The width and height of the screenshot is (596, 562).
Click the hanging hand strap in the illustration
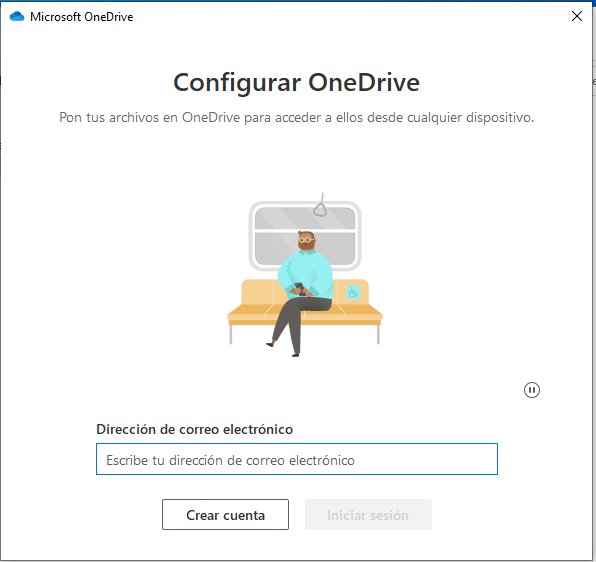(x=320, y=205)
